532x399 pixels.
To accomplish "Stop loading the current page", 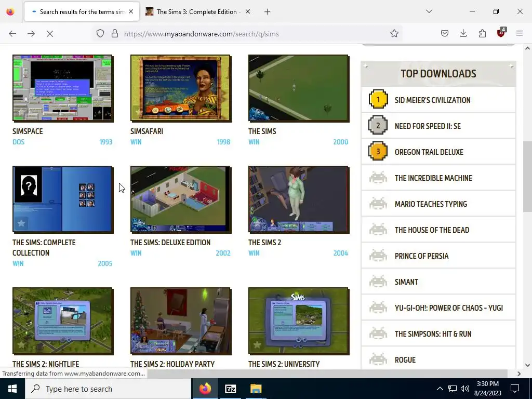I will click(49, 34).
